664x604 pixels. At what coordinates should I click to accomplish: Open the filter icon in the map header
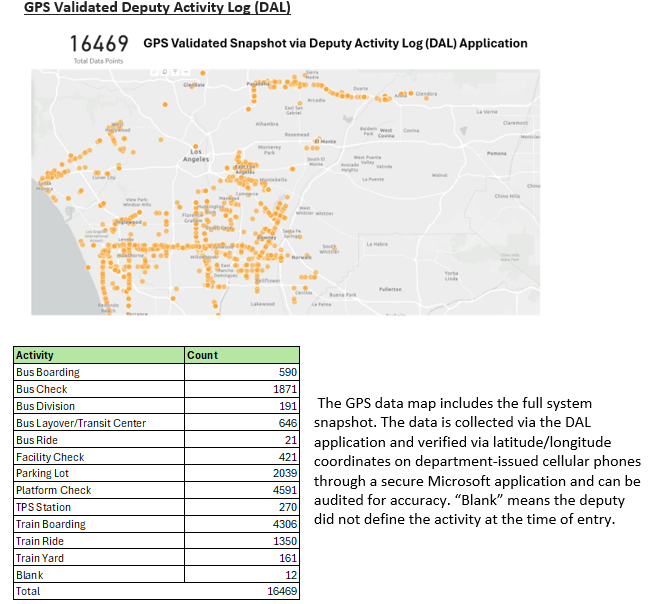click(173, 71)
